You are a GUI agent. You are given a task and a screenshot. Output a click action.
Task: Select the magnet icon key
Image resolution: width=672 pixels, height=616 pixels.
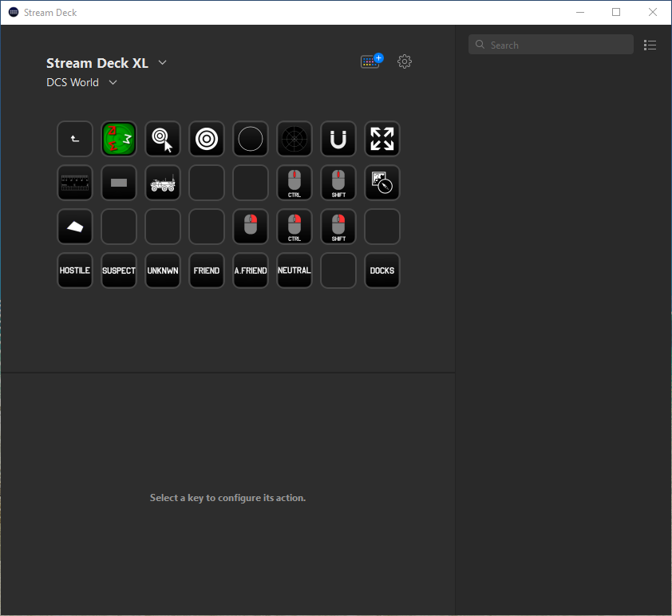coord(338,139)
